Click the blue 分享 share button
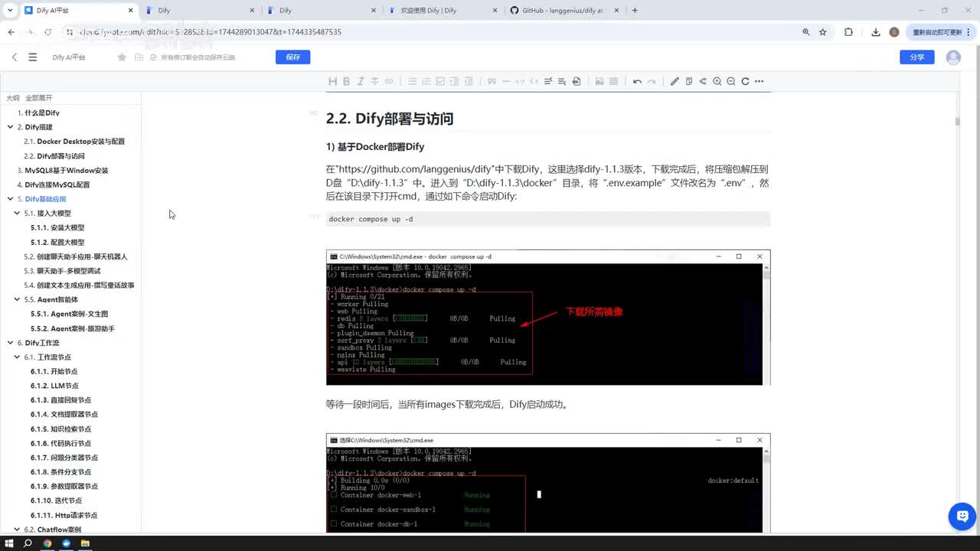Screen dimensions: 980x551 pos(916,57)
